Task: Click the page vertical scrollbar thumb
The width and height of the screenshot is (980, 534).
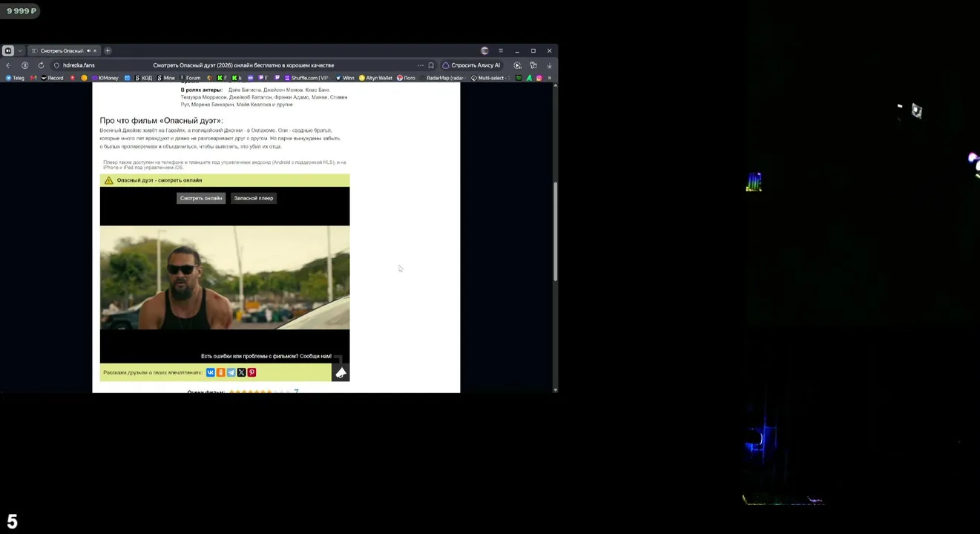Action: [556, 231]
